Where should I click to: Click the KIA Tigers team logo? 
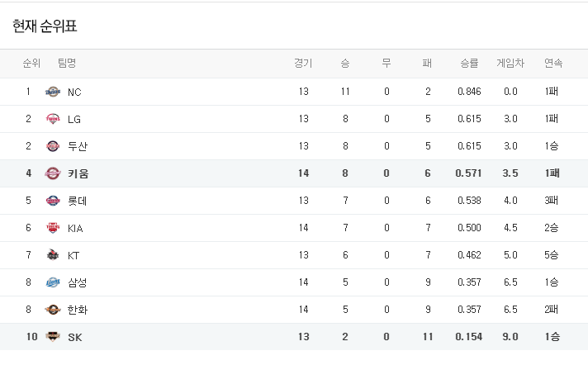click(x=53, y=228)
